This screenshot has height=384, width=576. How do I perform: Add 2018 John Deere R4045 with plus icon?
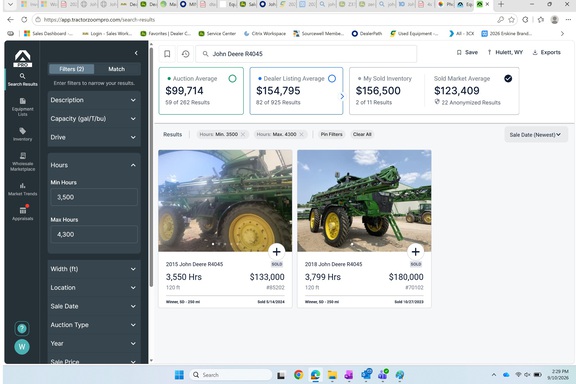coord(415,252)
